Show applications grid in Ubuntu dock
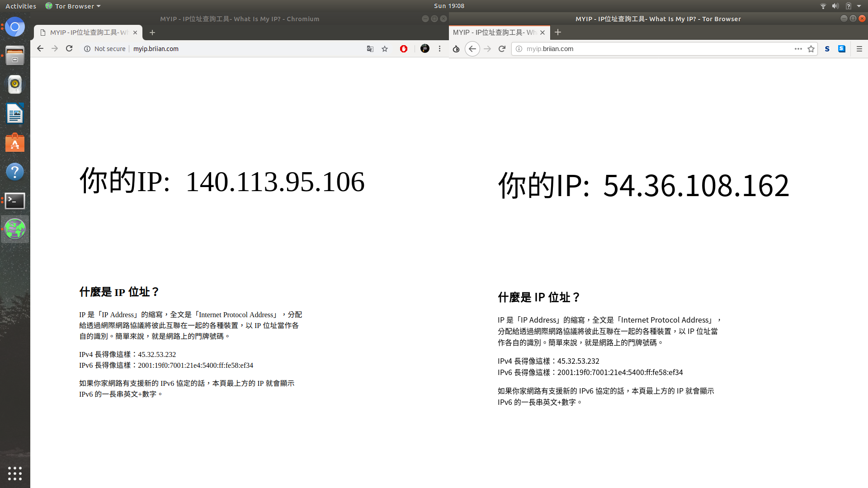868x488 pixels. (15, 473)
